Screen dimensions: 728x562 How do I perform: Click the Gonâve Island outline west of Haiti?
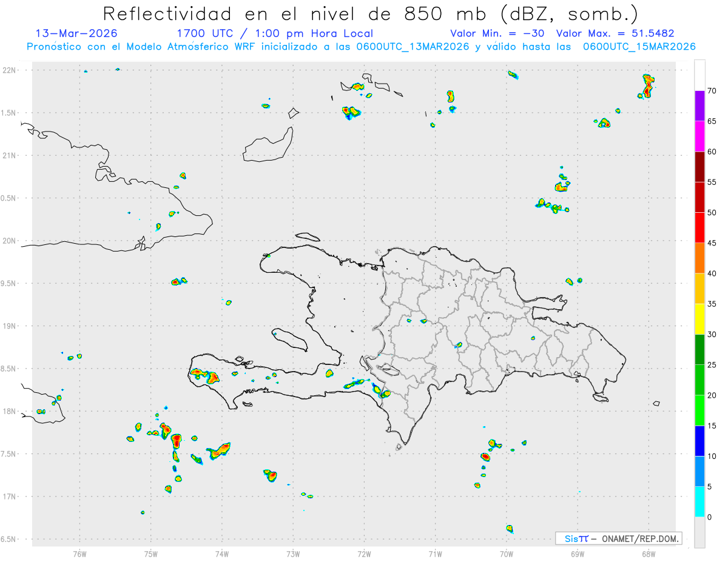click(x=290, y=340)
